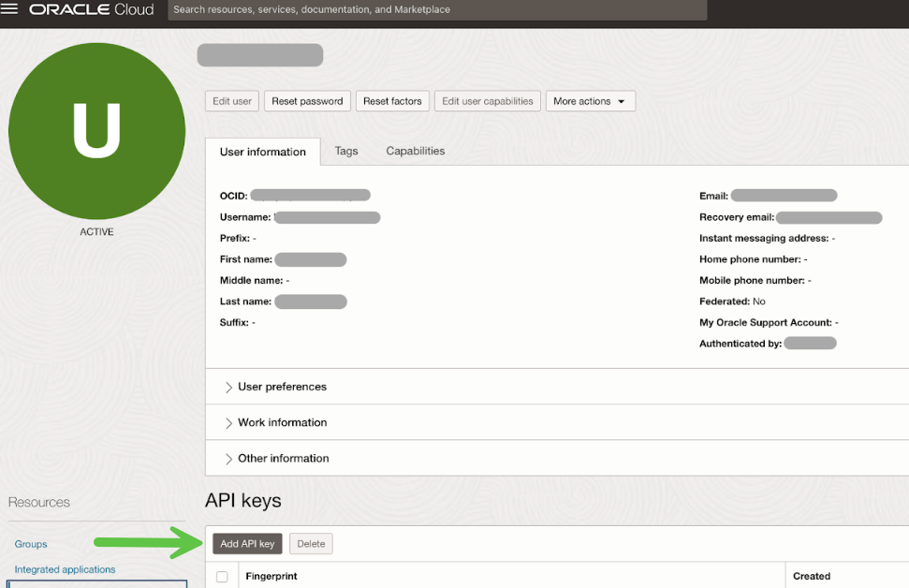This screenshot has width=909, height=588.
Task: Click the Delete API key button
Action: pos(311,544)
